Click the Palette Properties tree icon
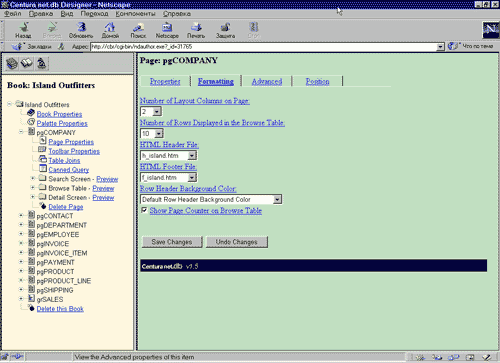The width and height of the screenshot is (500, 363). pos(31,122)
